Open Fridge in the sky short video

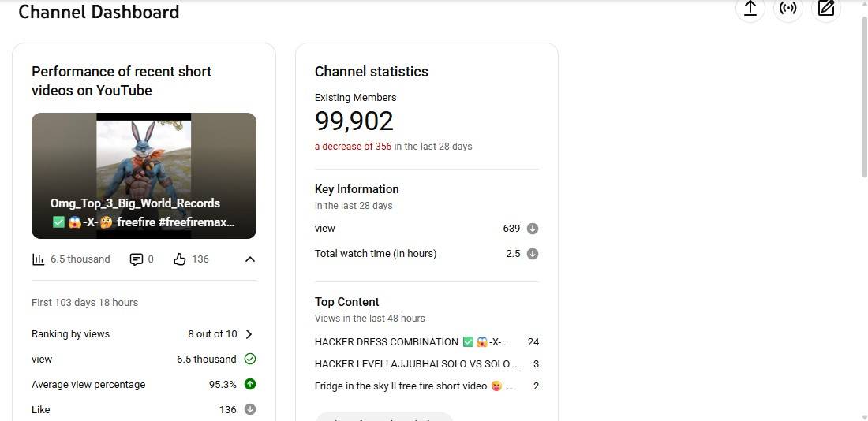coord(413,386)
